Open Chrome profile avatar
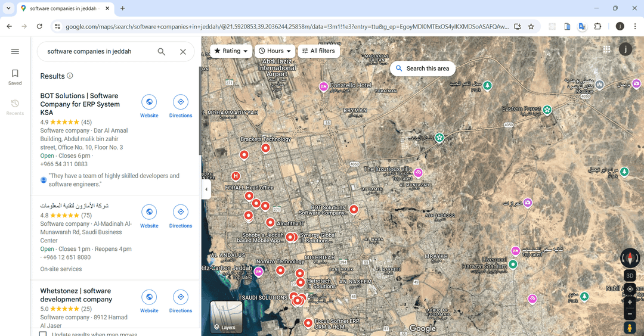Screen dimensions: 644x336 (x=620, y=26)
